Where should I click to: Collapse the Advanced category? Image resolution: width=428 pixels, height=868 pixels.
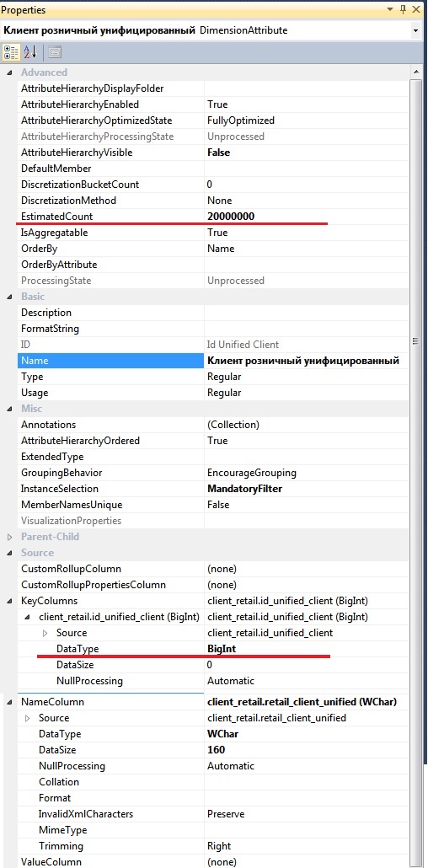click(9, 72)
